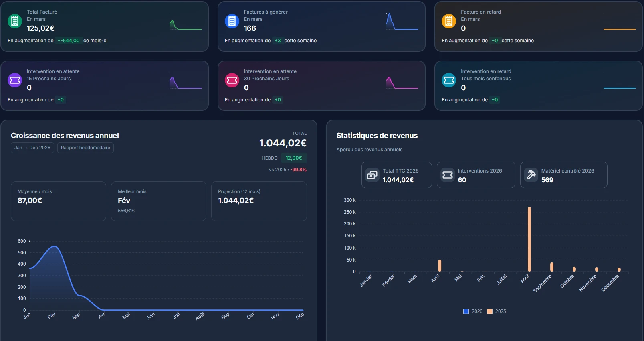Toggle the 2025 series legend label
Viewport: 644px width, 341px height.
click(501, 311)
